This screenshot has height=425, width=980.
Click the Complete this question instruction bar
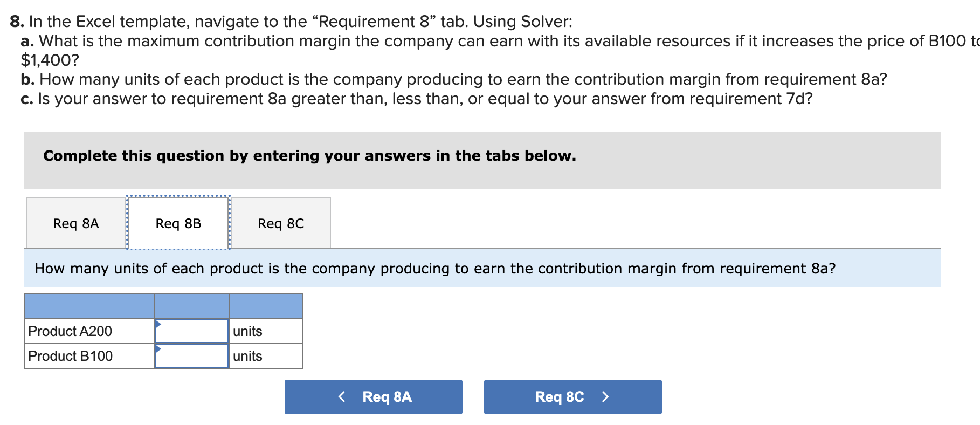click(x=309, y=156)
